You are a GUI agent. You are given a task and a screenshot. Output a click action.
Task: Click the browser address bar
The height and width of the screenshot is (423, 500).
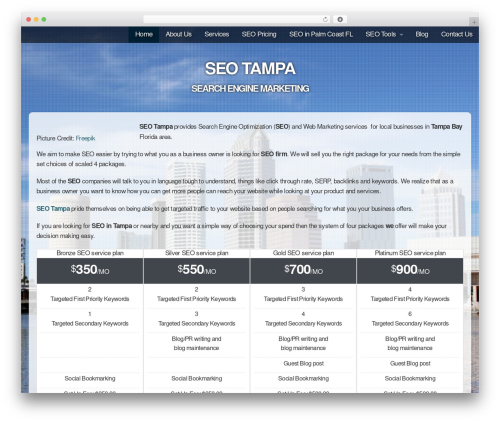(237, 19)
